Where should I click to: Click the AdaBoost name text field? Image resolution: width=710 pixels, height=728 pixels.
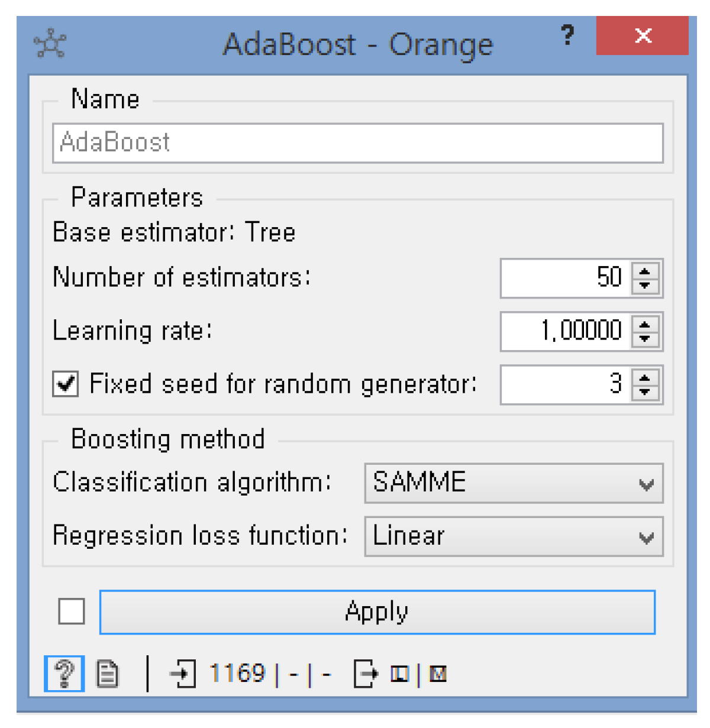click(357, 143)
